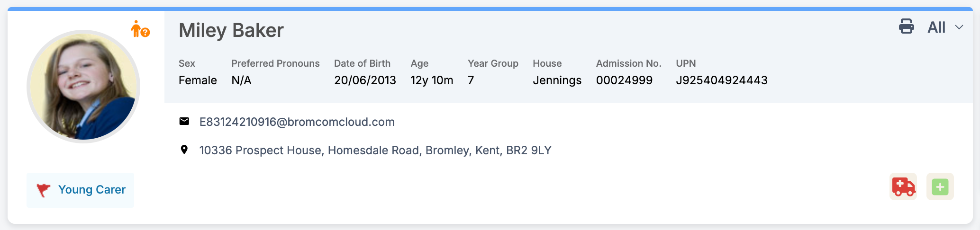Screen dimensions: 980x230
Task: Click the Year Group value 7
Action: [x=471, y=80]
